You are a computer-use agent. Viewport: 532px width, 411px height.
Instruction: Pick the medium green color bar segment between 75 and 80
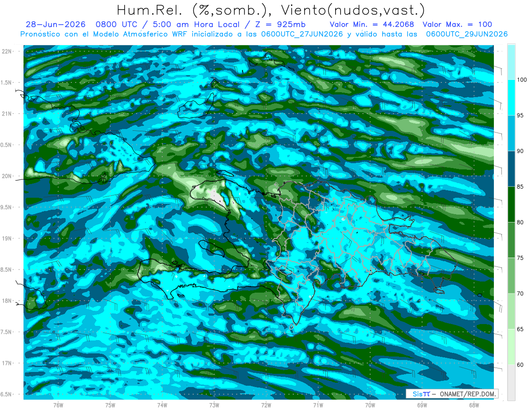pos(511,240)
